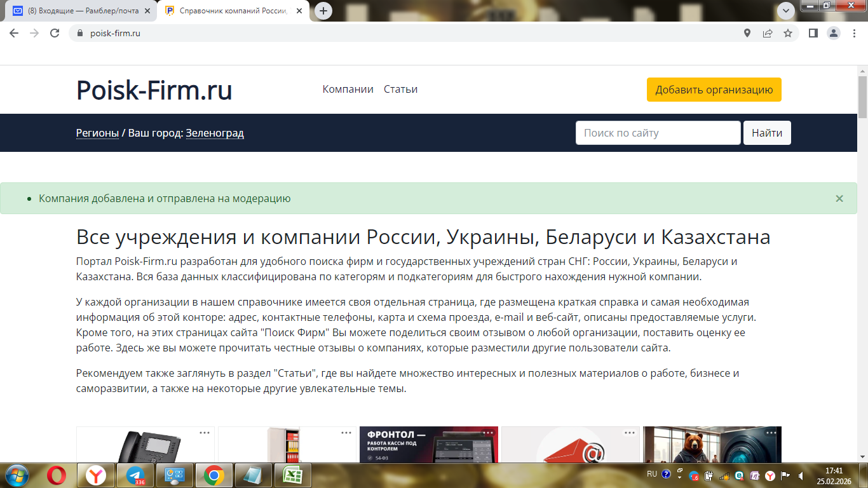Open the Регионы link
This screenshot has width=868, height=488.
[97, 133]
